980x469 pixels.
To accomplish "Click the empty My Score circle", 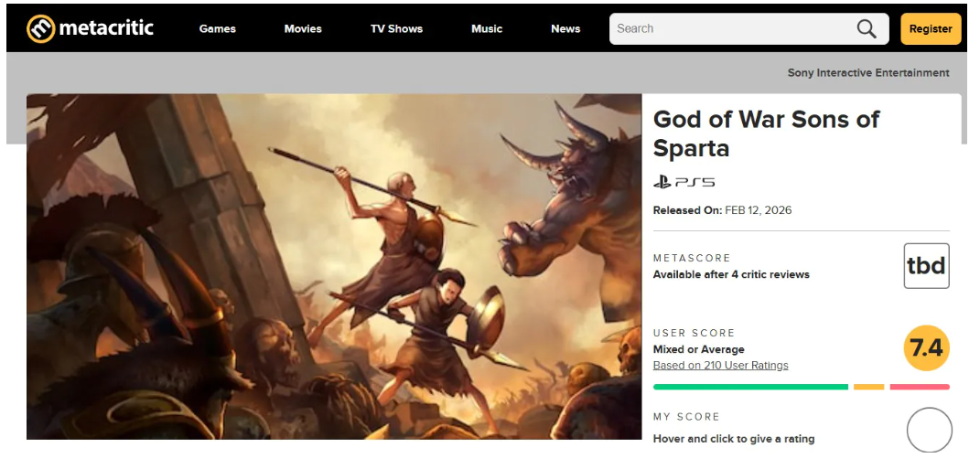I will point(929,430).
